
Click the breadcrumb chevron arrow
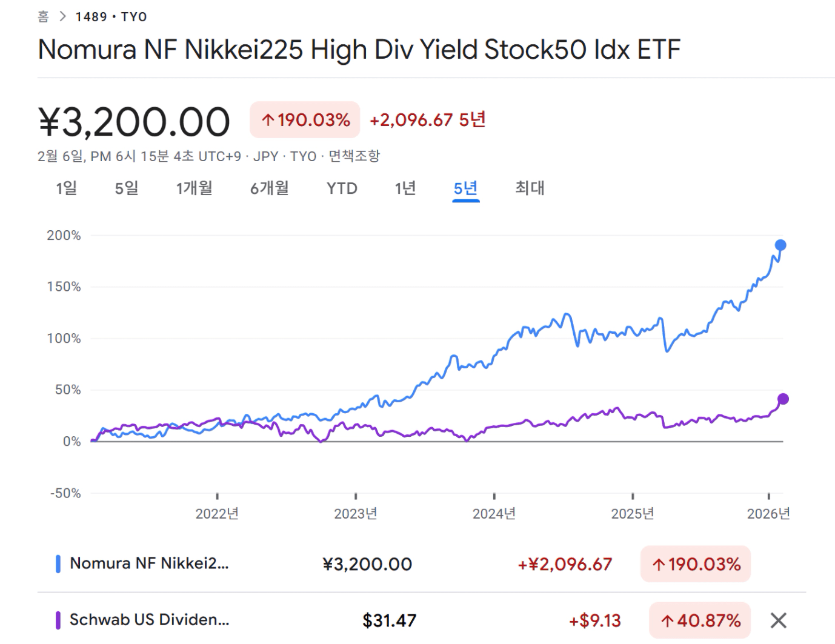(62, 16)
